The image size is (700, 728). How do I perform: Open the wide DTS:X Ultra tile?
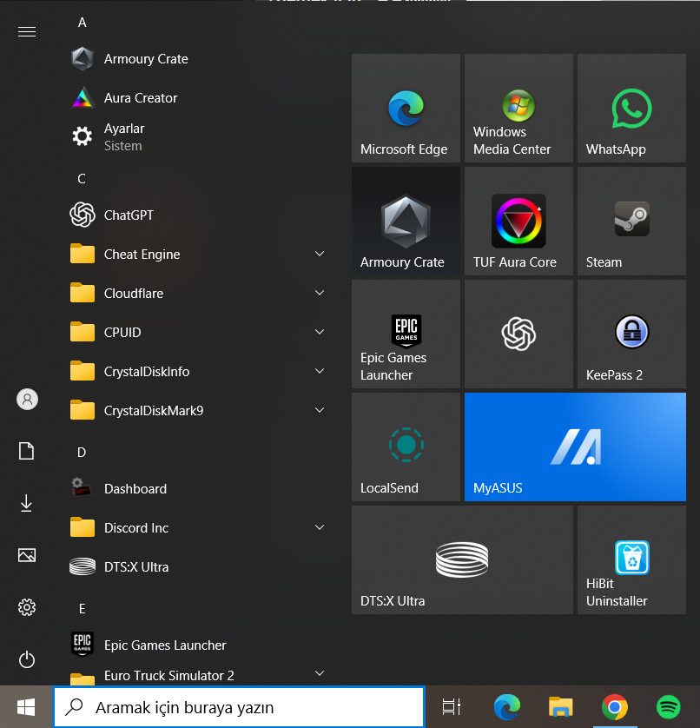click(462, 560)
